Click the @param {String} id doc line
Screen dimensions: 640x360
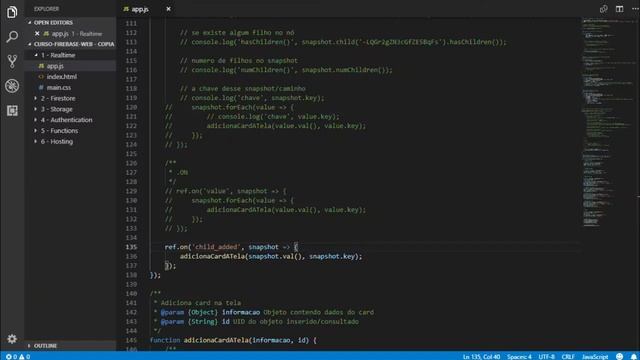[256, 321]
